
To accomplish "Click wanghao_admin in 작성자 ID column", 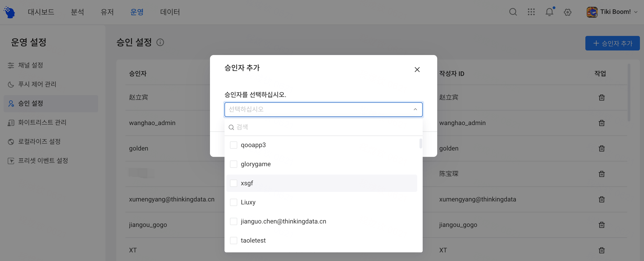I will point(462,123).
